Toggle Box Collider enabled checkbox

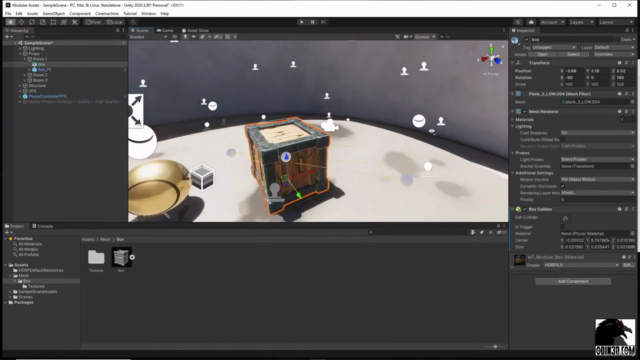pyautogui.click(x=525, y=209)
